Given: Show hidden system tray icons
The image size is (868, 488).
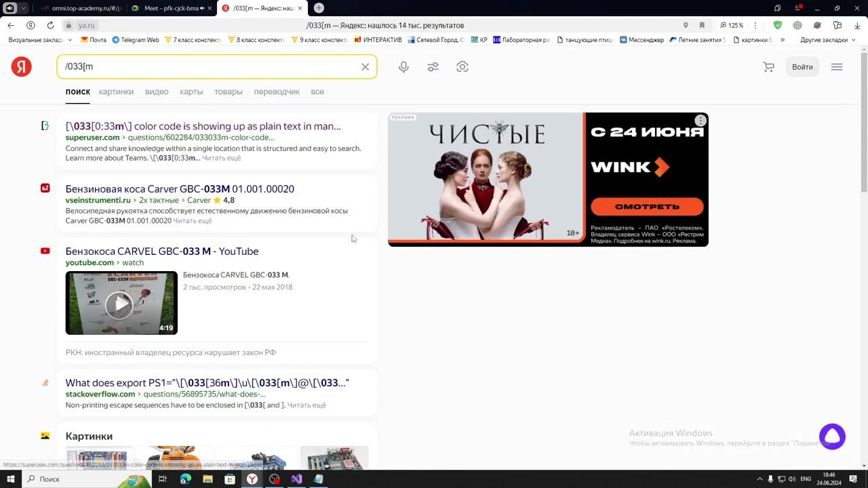Looking at the screenshot, I should pos(759,479).
